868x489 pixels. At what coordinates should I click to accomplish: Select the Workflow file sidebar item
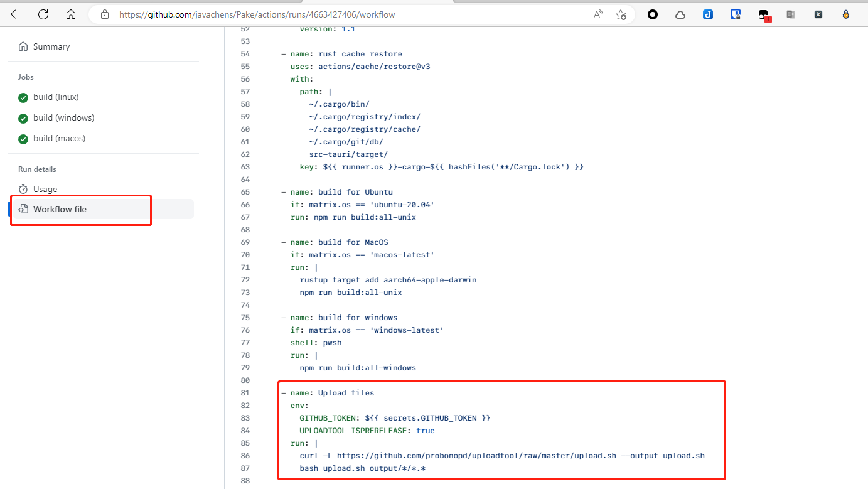click(101, 209)
